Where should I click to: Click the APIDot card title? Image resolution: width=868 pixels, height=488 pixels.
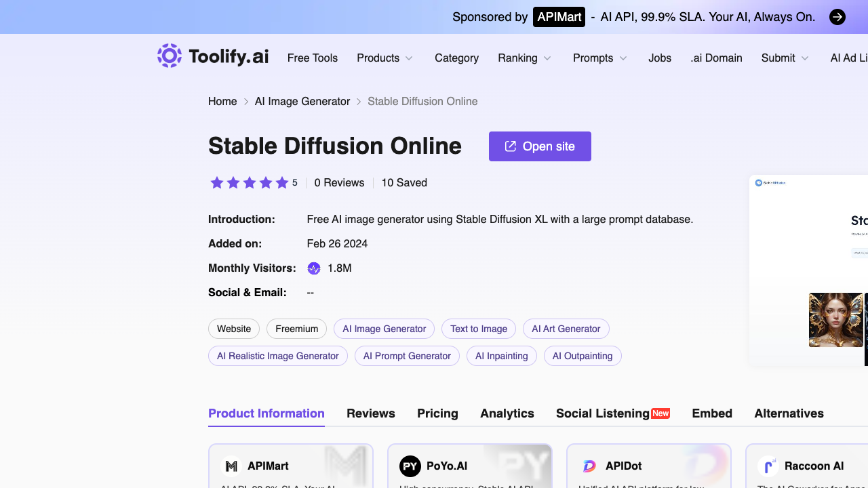624,466
